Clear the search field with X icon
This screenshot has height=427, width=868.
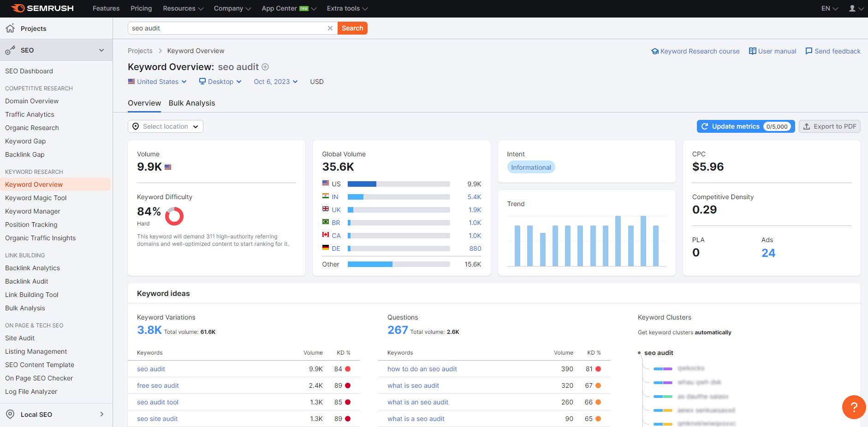point(330,28)
